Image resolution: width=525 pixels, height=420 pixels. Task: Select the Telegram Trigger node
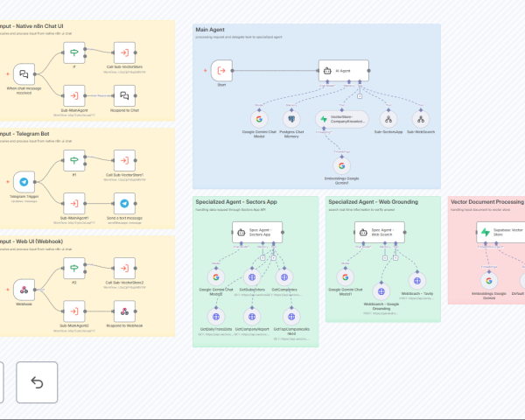pos(24,182)
